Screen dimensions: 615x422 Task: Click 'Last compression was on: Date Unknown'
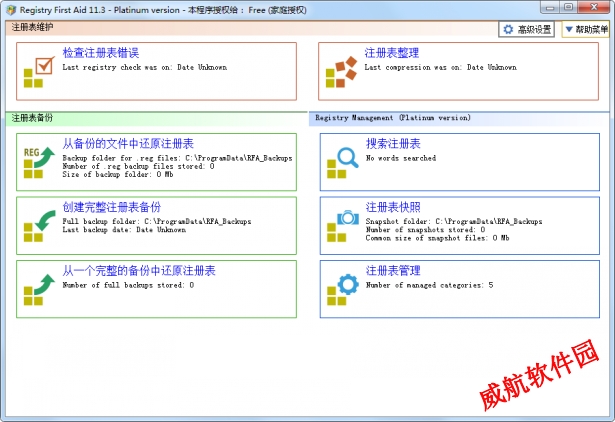[x=440, y=67]
